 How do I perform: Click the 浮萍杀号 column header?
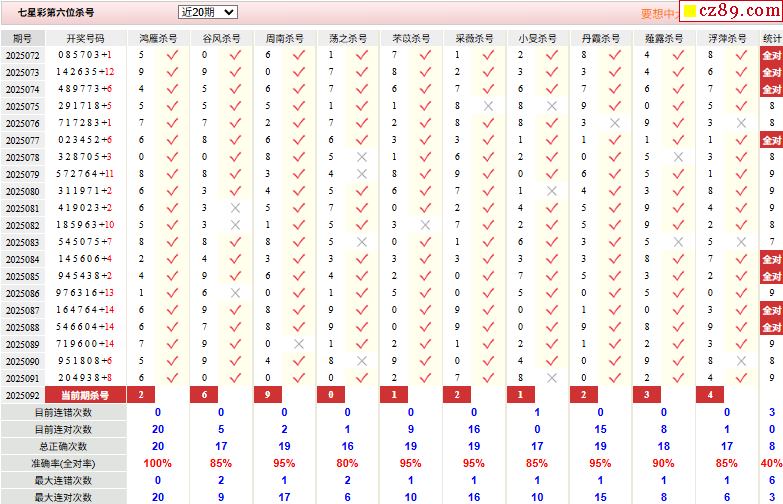[x=727, y=38]
